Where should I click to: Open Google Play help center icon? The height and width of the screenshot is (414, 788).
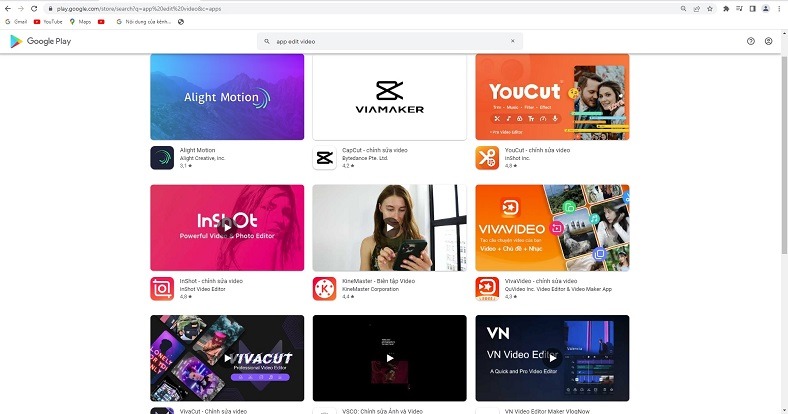tap(751, 41)
